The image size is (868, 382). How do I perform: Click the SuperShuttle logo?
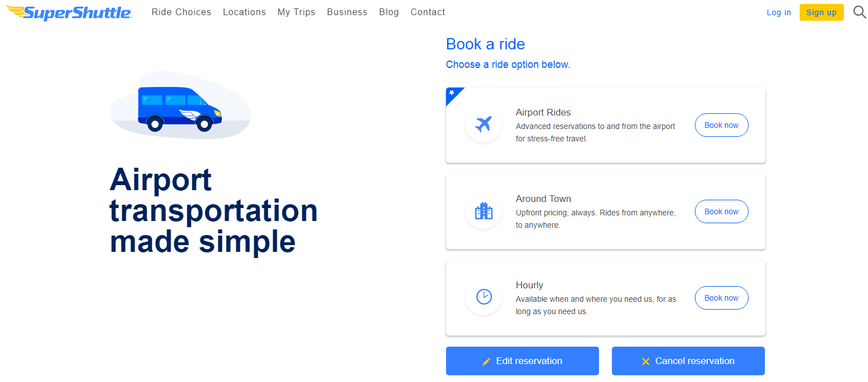pos(69,12)
